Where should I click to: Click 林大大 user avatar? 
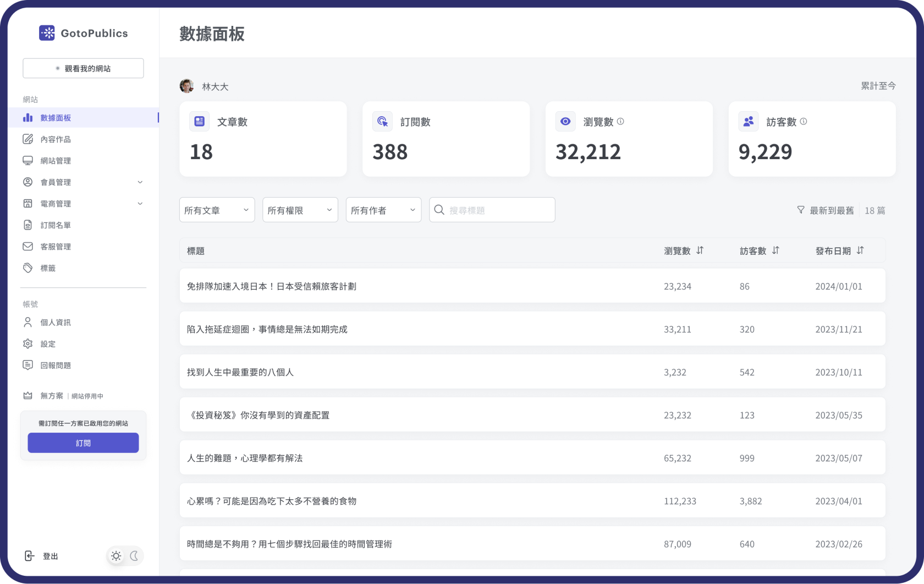click(x=187, y=86)
